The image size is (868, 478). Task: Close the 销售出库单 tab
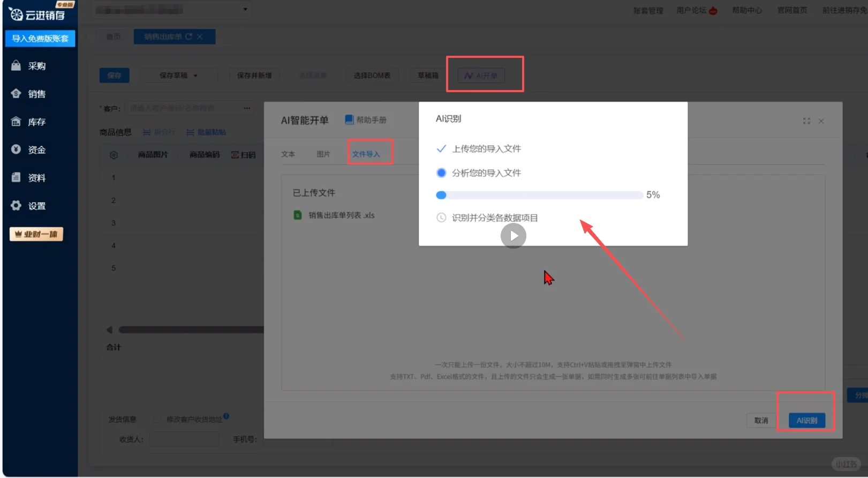click(200, 36)
